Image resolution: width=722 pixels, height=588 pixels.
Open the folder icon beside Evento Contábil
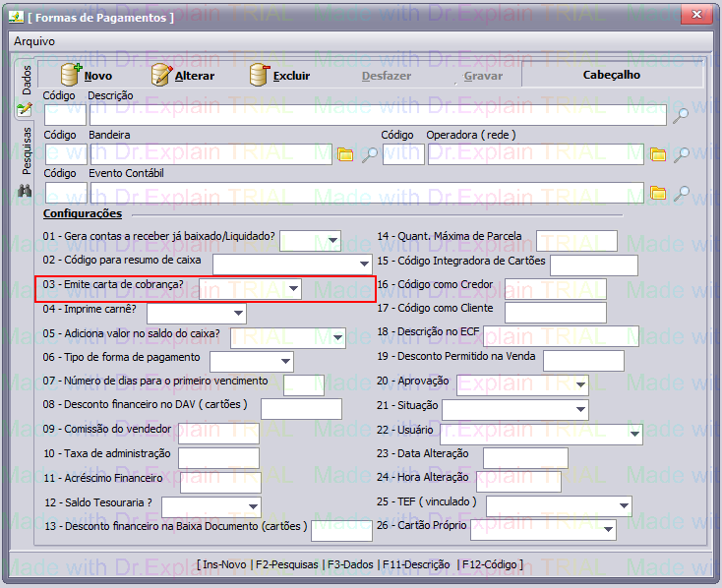[658, 193]
